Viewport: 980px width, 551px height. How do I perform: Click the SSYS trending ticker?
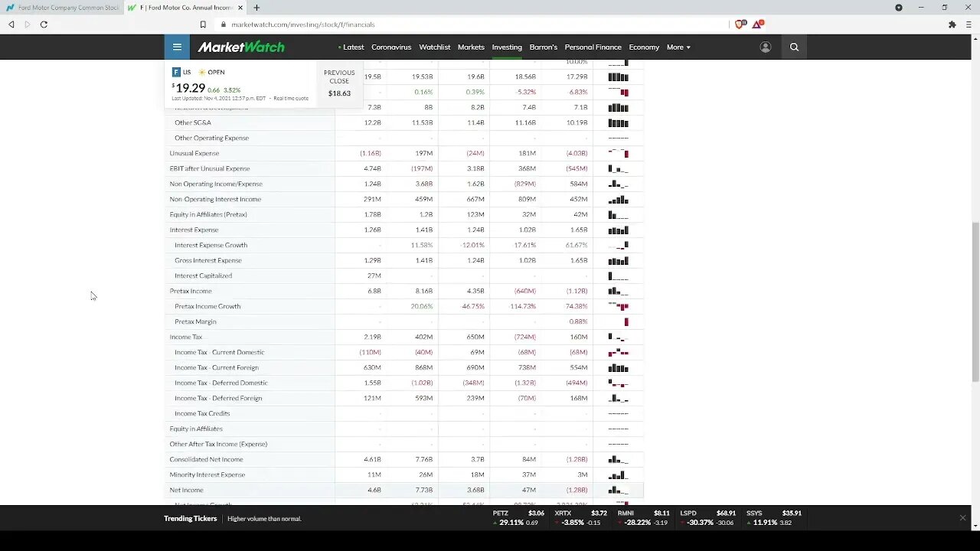(x=775, y=518)
